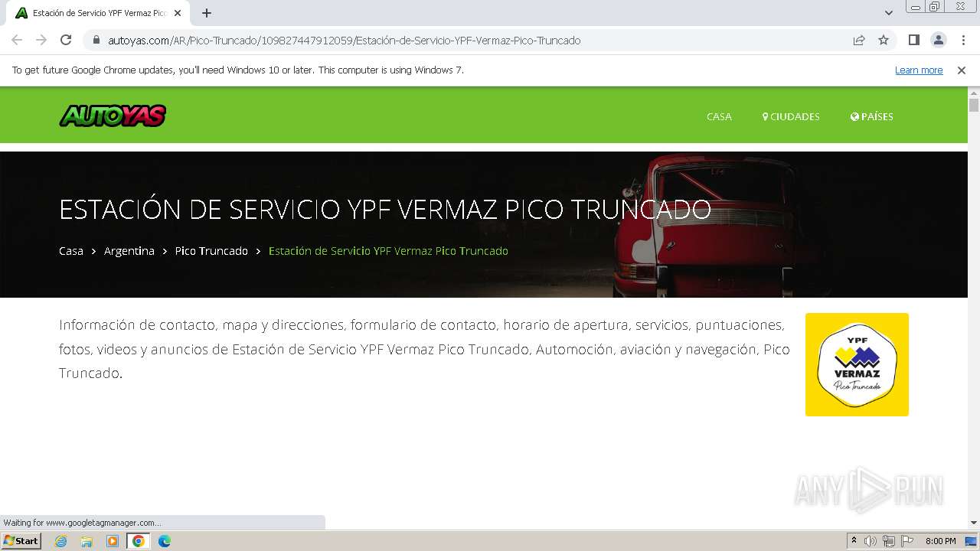The width and height of the screenshot is (980, 551).
Task: Dismiss the Chrome update notification bar
Action: pos(962,70)
